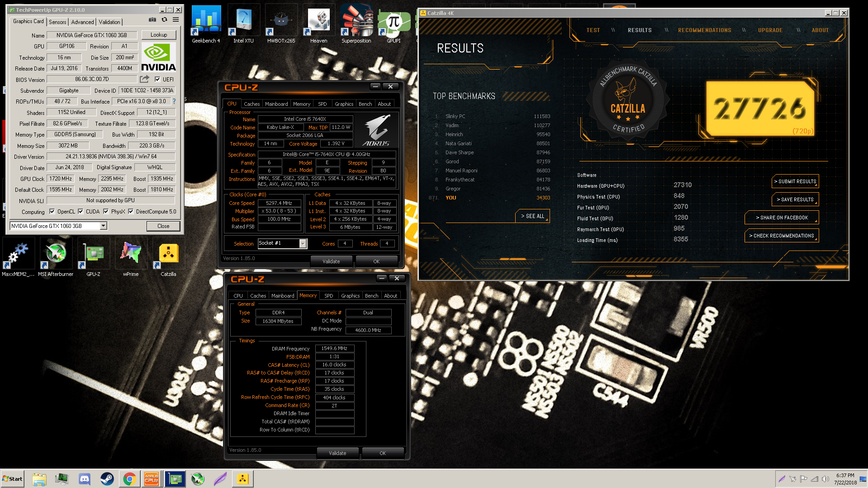This screenshot has width=868, height=488.
Task: Click the GPU-Z Close button
Action: pos(163,226)
